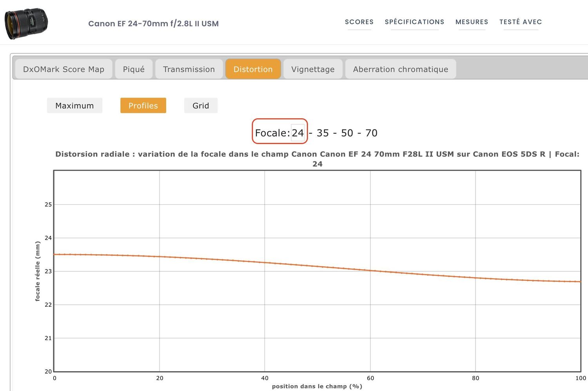Click the 'focale réelle (mm)' axis label
Screen dimensions: 588x391
pyautogui.click(x=38, y=271)
